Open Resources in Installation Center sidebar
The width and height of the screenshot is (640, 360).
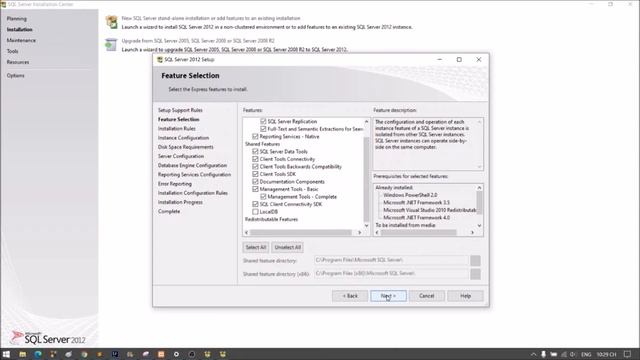18,62
